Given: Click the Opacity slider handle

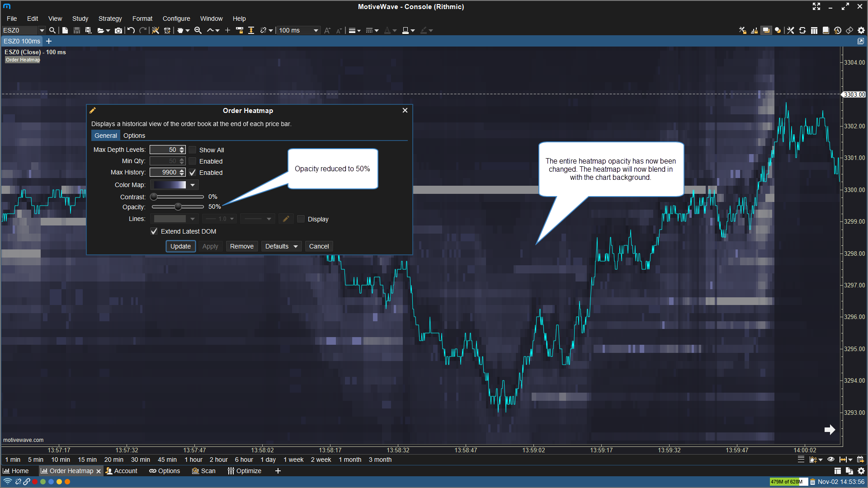Looking at the screenshot, I should 178,207.
